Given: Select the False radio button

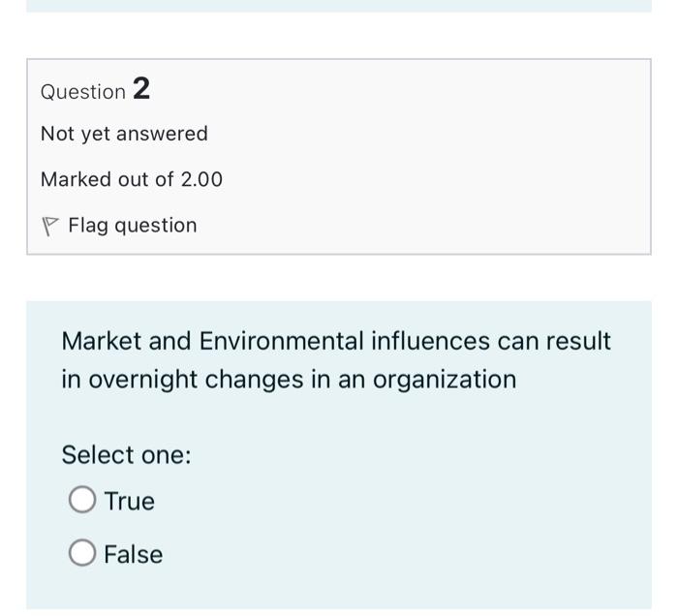Looking at the screenshot, I should [82, 553].
